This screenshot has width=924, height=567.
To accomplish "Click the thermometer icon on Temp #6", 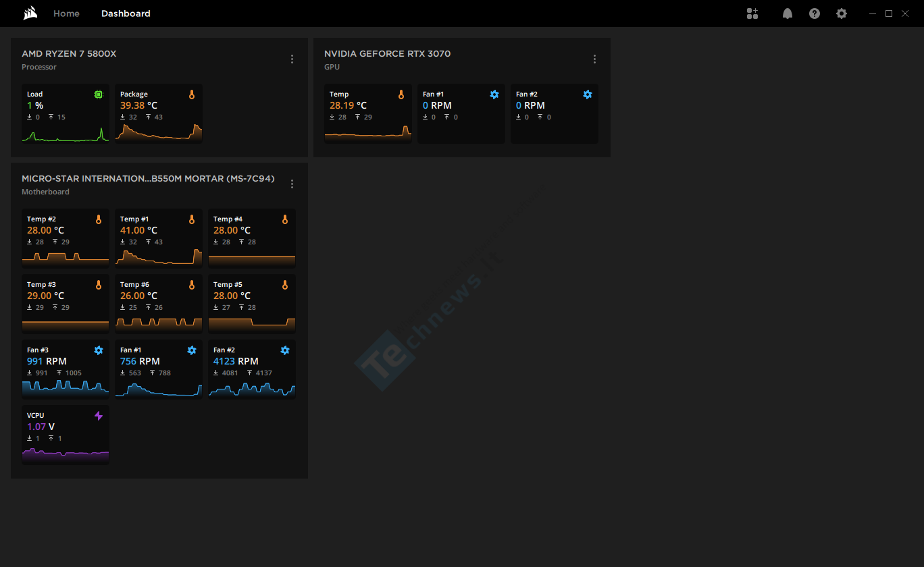I will point(192,285).
